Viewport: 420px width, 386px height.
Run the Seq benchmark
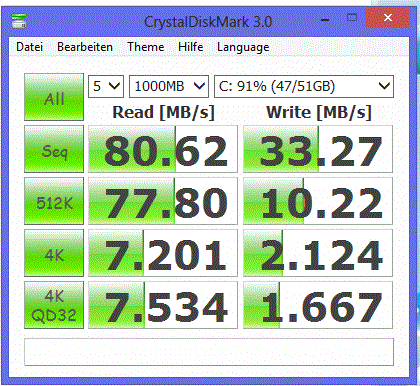coord(54,149)
